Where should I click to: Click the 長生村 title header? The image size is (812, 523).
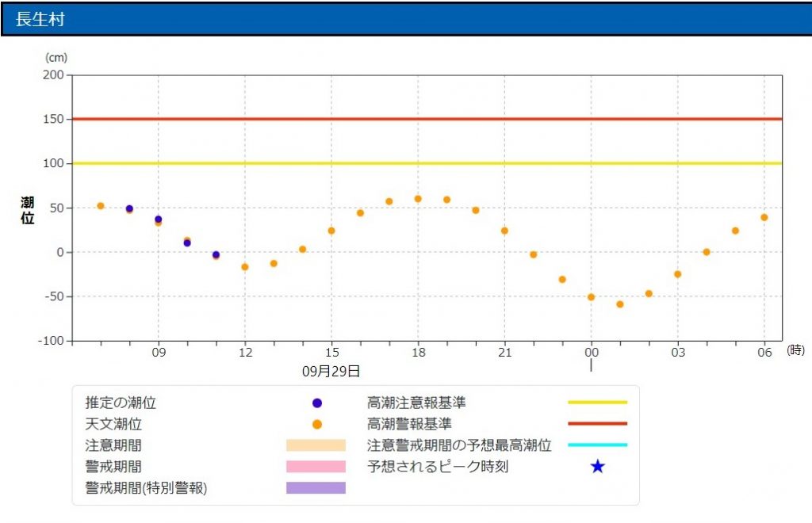coord(406,19)
